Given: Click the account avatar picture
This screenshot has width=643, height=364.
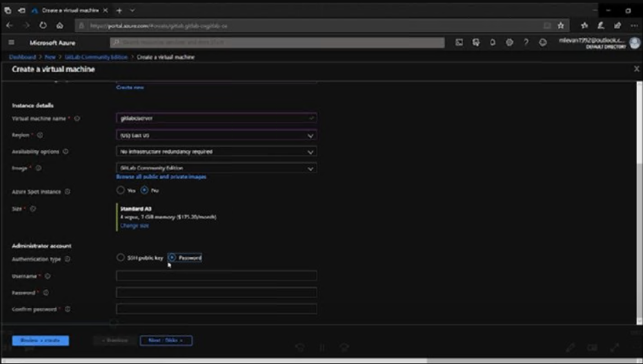Looking at the screenshot, I should (635, 43).
